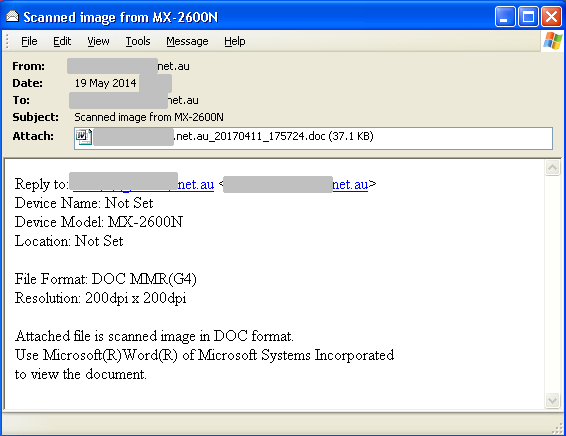Minimize the Scanned image message window

click(505, 17)
